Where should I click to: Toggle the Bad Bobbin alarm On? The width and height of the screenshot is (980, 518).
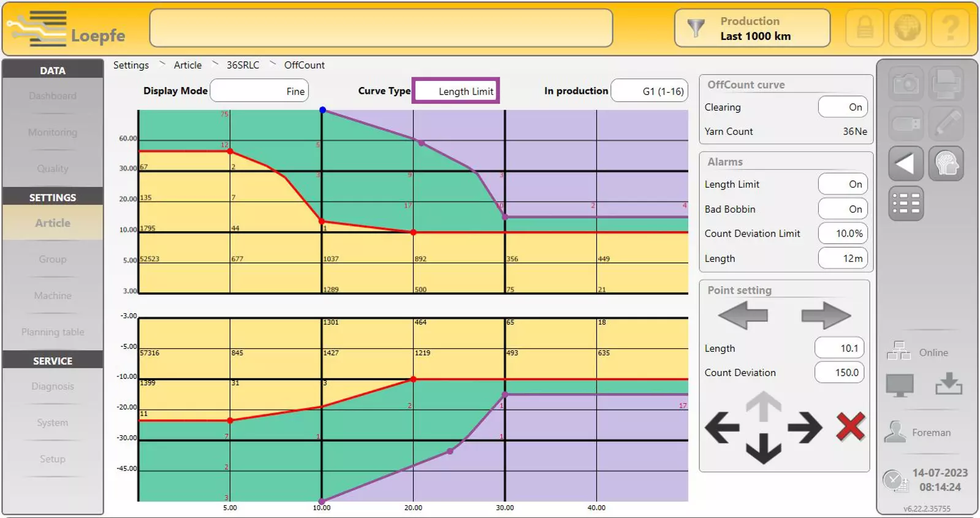pos(843,209)
